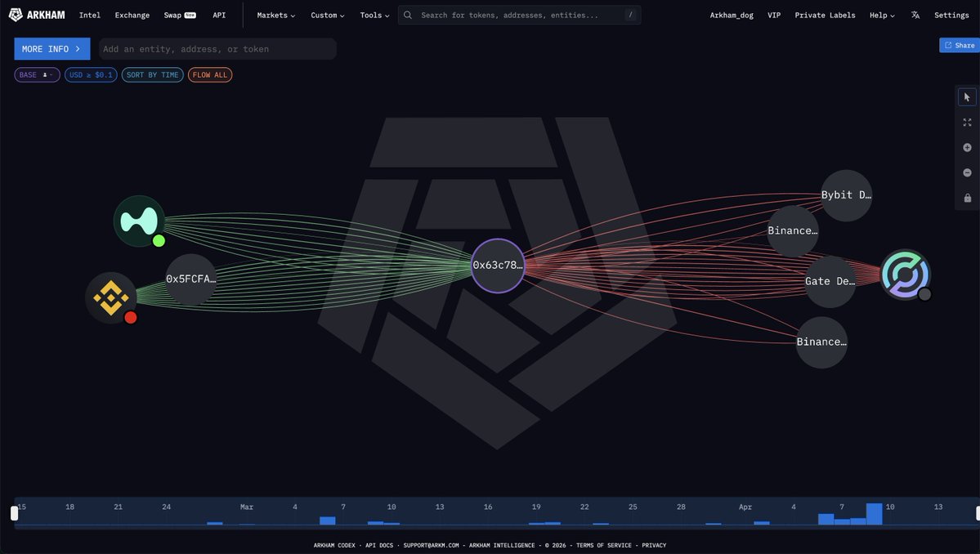Select the lower Binance... node
This screenshot has width=980, height=554.
coord(821,342)
